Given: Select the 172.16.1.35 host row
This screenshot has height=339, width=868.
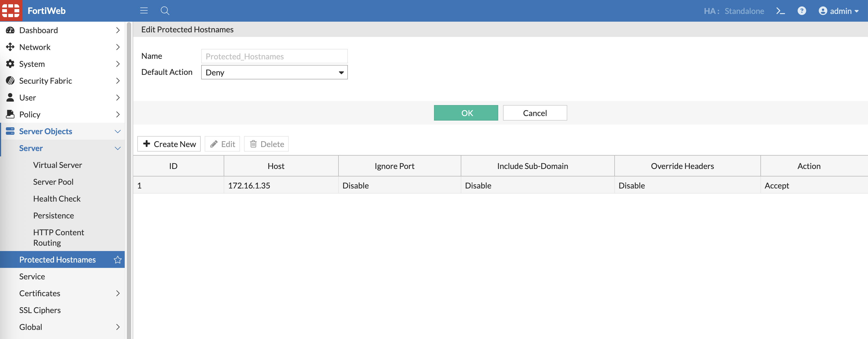Looking at the screenshot, I should (x=249, y=186).
